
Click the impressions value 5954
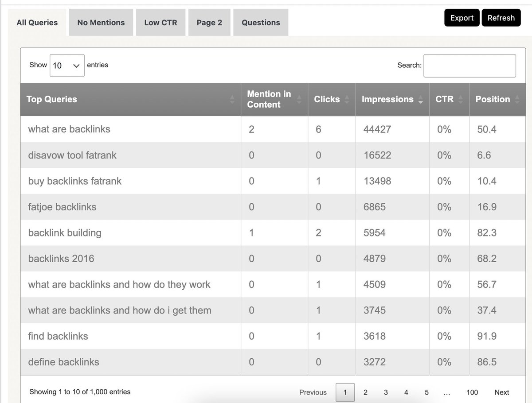point(375,233)
